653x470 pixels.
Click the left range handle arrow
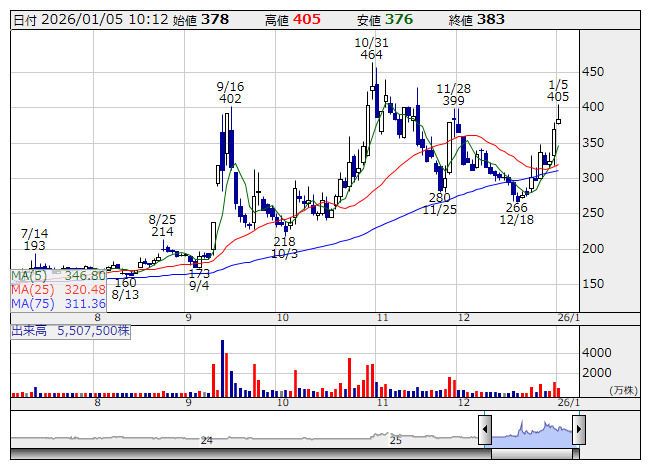[485, 430]
